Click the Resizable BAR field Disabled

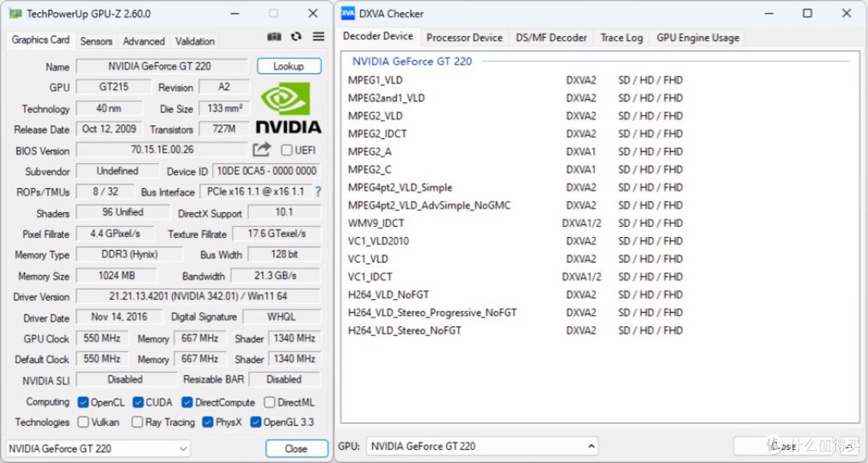285,379
